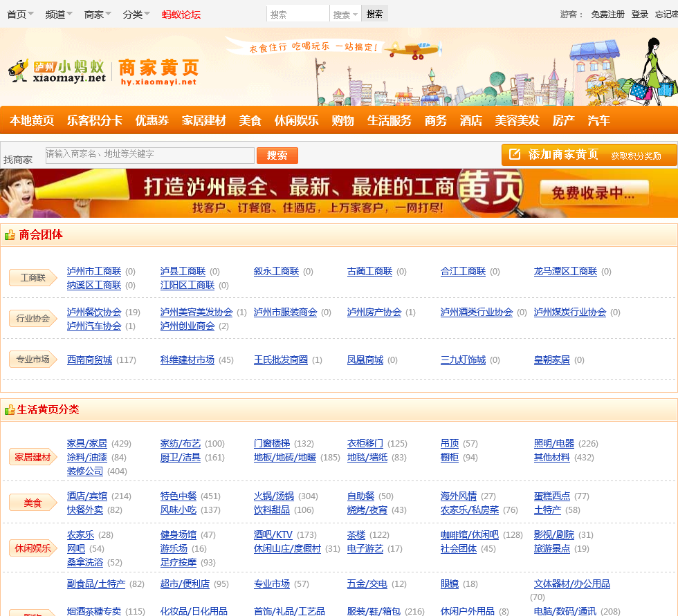Open the 龙马潭区工商联 link

[x=566, y=271]
